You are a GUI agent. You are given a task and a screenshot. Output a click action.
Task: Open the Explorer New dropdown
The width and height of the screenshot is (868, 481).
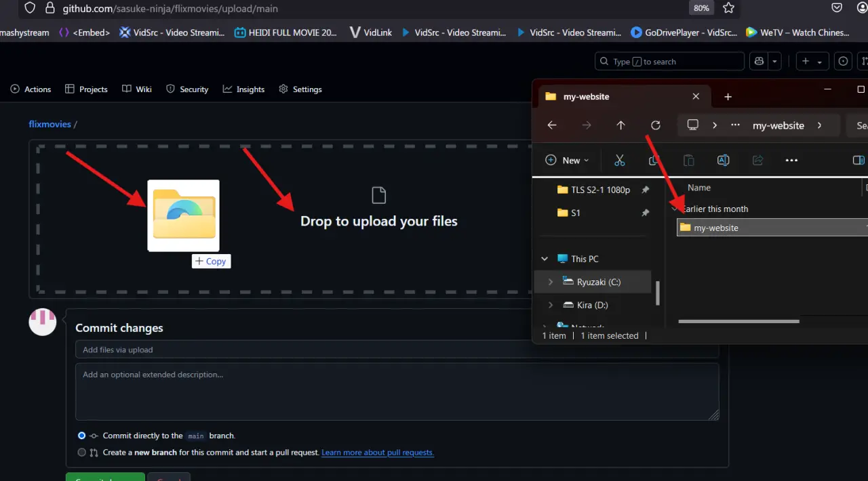tap(568, 161)
